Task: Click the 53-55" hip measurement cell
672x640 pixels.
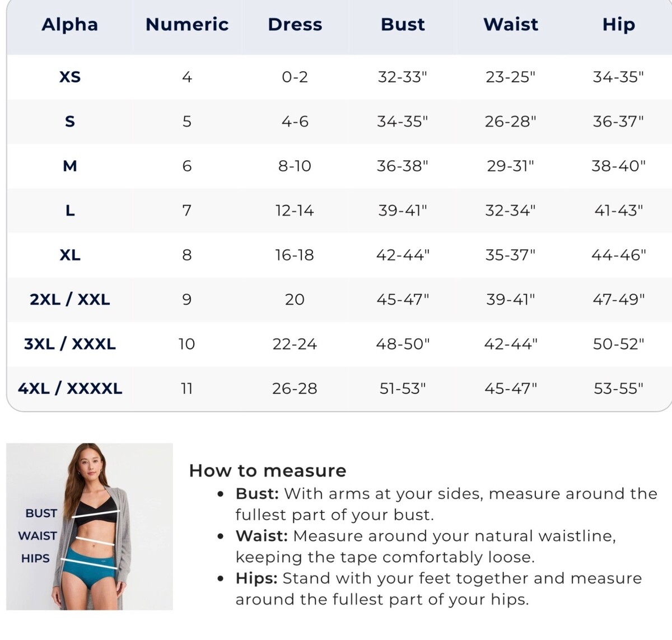Action: 619,389
